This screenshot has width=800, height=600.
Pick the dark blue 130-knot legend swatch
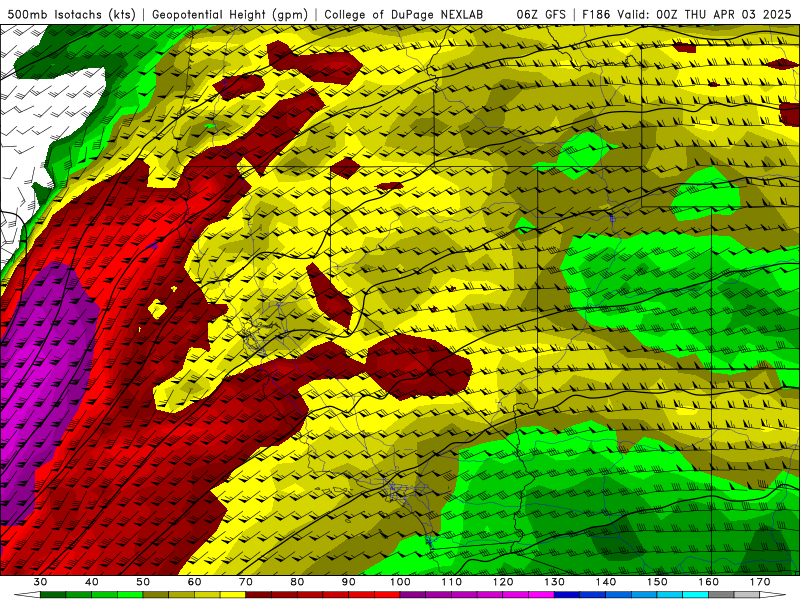click(x=567, y=594)
